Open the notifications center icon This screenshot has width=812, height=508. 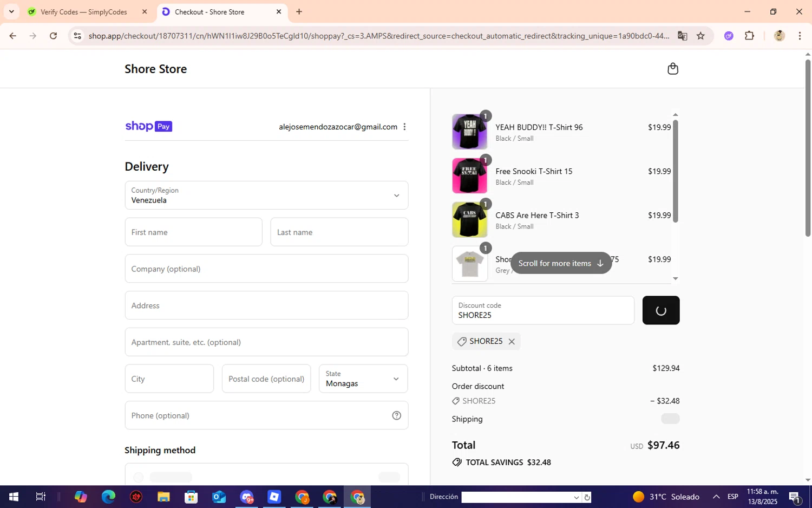click(795, 497)
